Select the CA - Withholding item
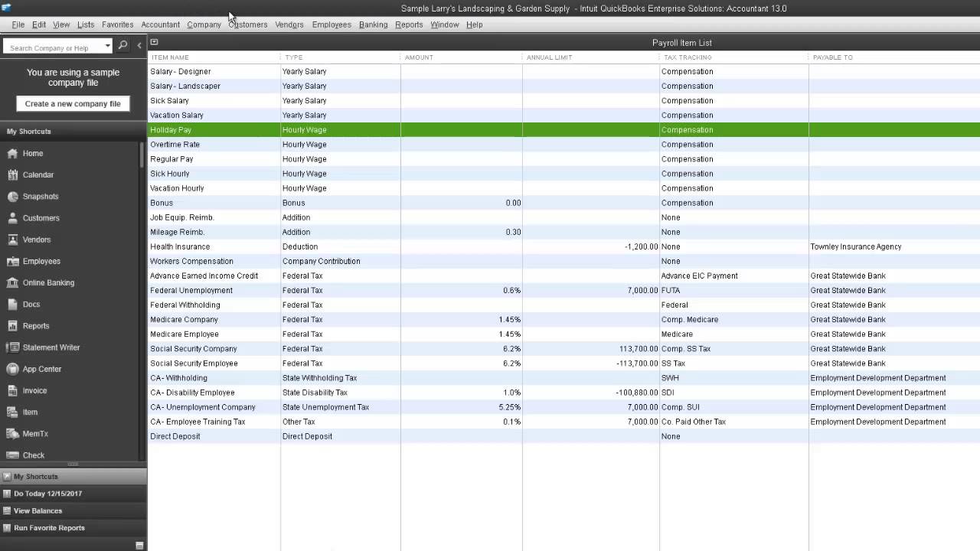Screen dimensions: 980x551 (x=178, y=378)
